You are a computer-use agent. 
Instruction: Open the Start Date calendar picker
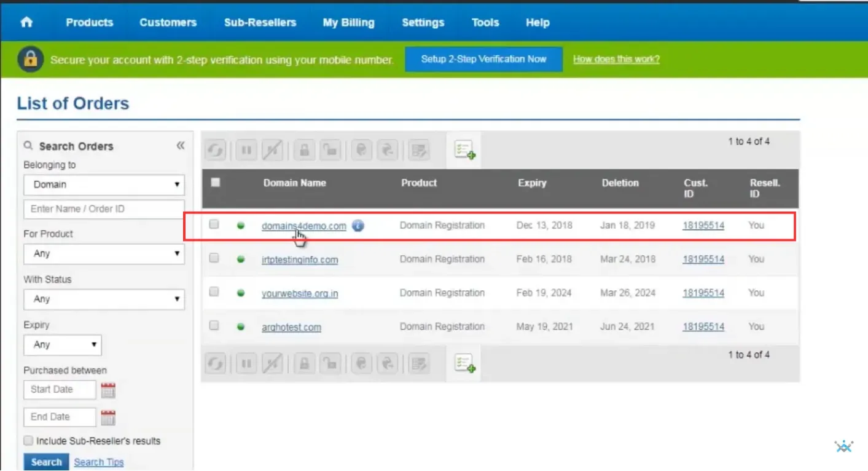click(108, 390)
